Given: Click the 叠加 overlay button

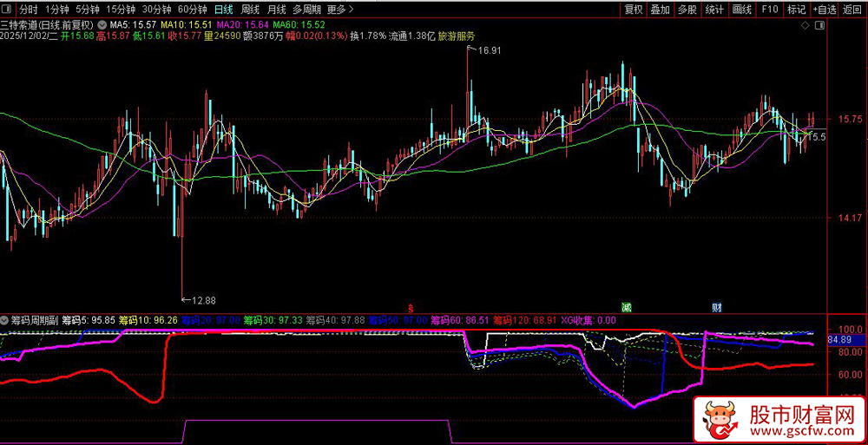Looking at the screenshot, I should click(661, 10).
